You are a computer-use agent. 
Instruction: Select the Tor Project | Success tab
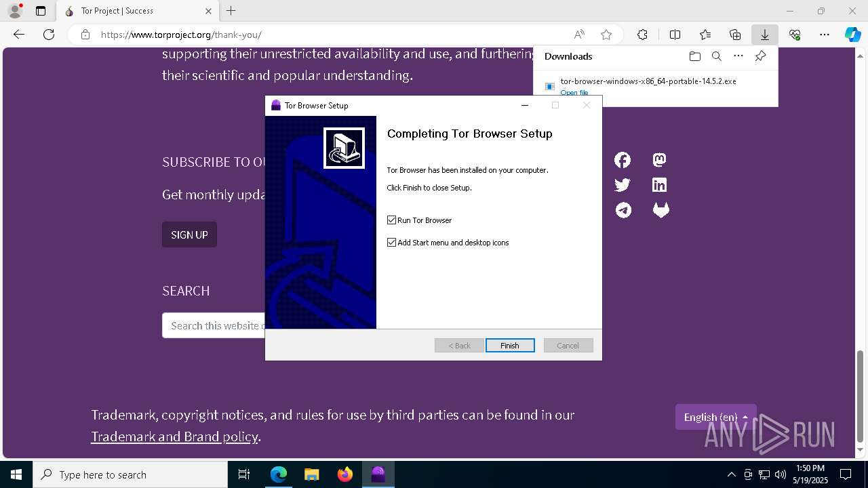tap(138, 11)
